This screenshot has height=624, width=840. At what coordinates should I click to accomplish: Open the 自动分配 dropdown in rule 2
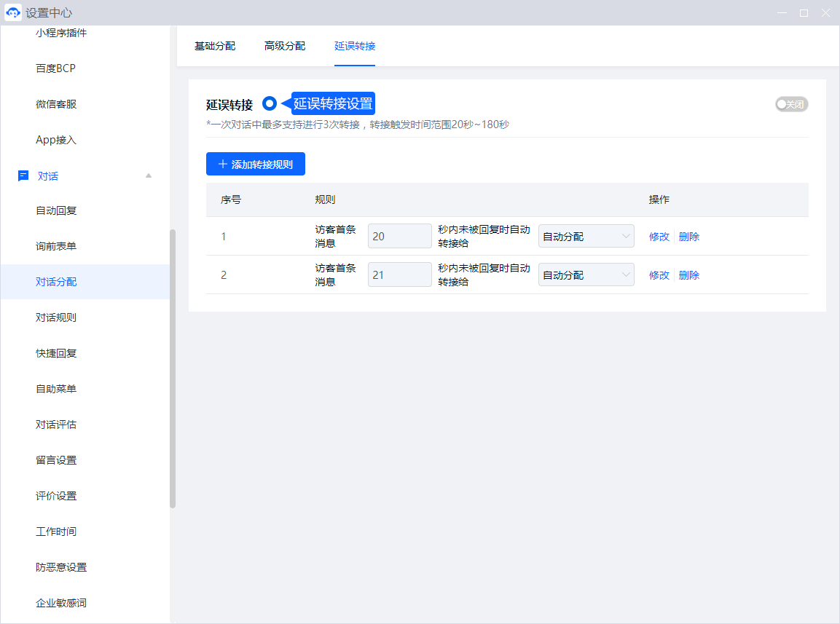pos(586,275)
